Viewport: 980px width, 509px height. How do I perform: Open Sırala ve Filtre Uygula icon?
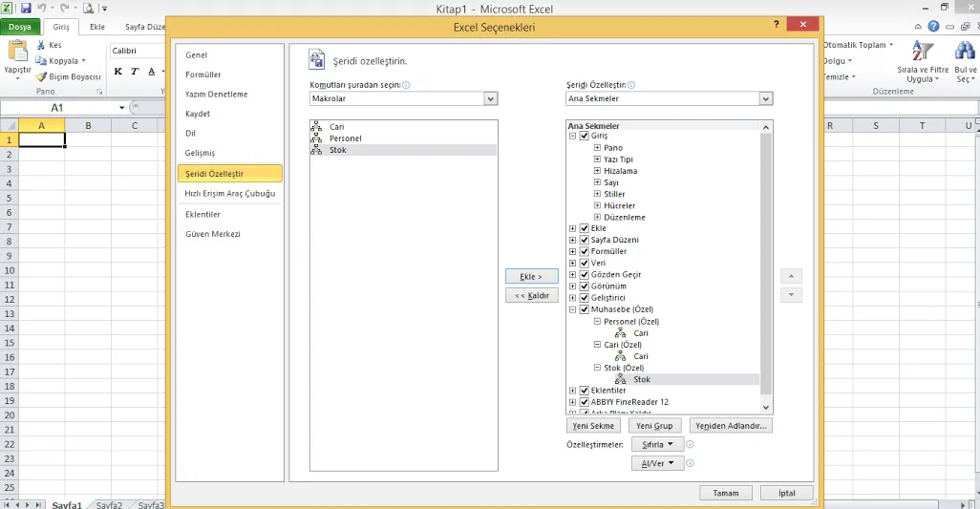click(922, 52)
